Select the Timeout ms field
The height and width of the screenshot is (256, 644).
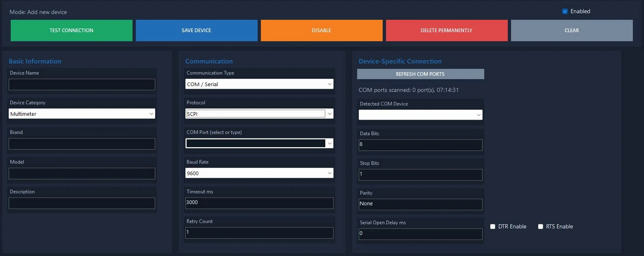click(x=259, y=203)
